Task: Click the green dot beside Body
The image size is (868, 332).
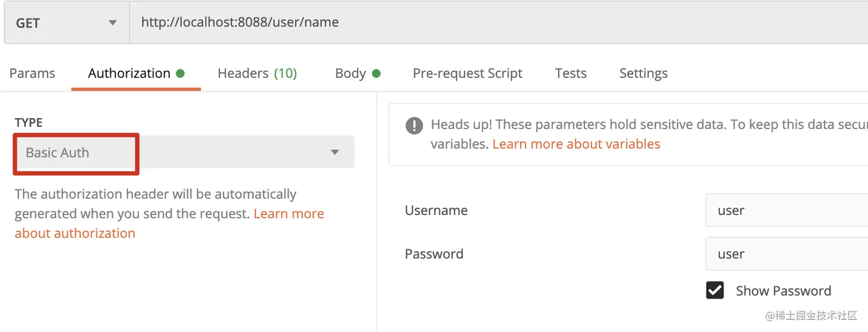Action: point(377,73)
